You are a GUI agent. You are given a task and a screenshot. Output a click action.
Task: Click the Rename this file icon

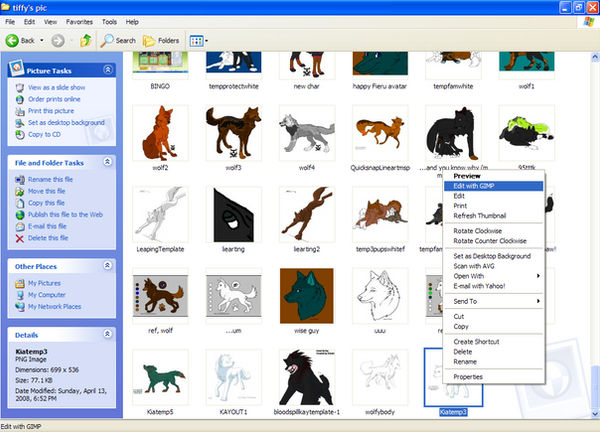20,179
